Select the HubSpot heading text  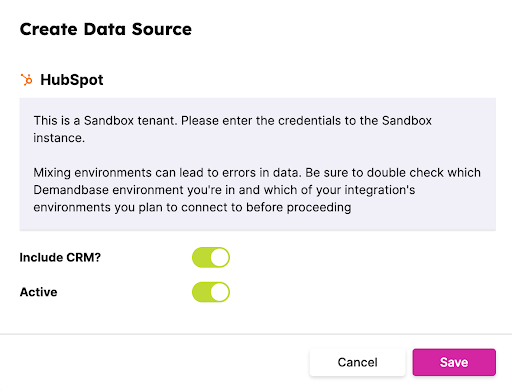72,80
